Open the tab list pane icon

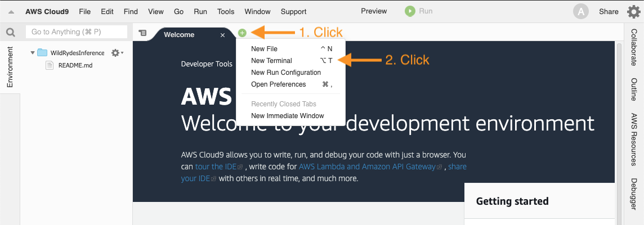coord(142,33)
